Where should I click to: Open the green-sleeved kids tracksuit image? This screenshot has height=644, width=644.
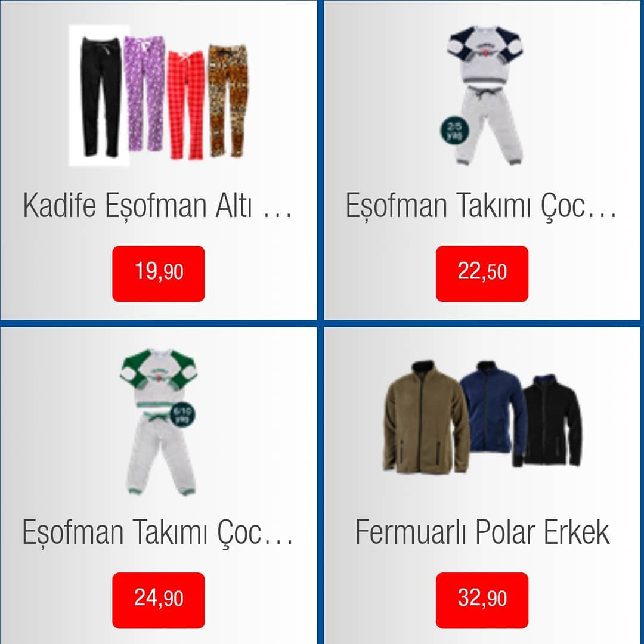coord(159,422)
